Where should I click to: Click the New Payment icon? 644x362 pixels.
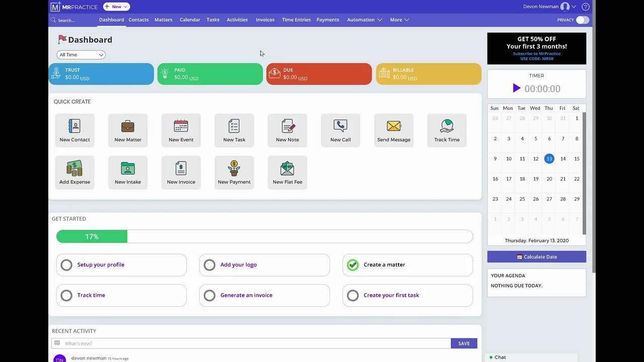(234, 168)
